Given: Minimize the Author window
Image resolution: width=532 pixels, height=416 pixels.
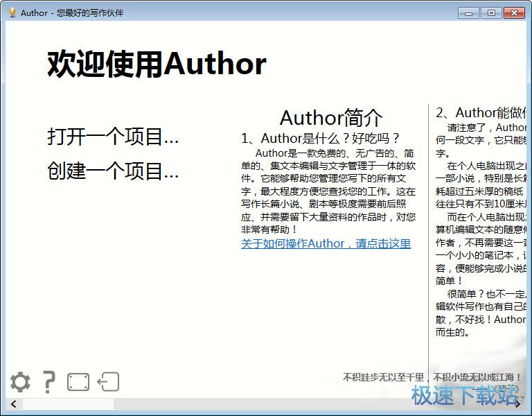Looking at the screenshot, I should 470,12.
